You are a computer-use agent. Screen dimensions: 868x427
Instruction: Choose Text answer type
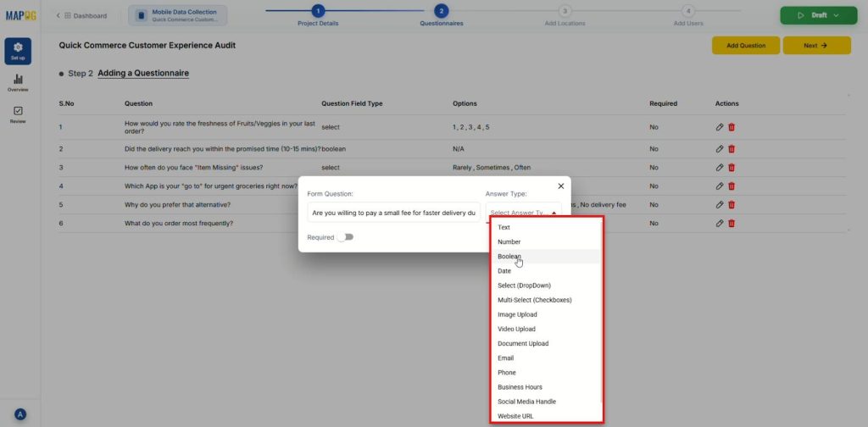click(545, 227)
